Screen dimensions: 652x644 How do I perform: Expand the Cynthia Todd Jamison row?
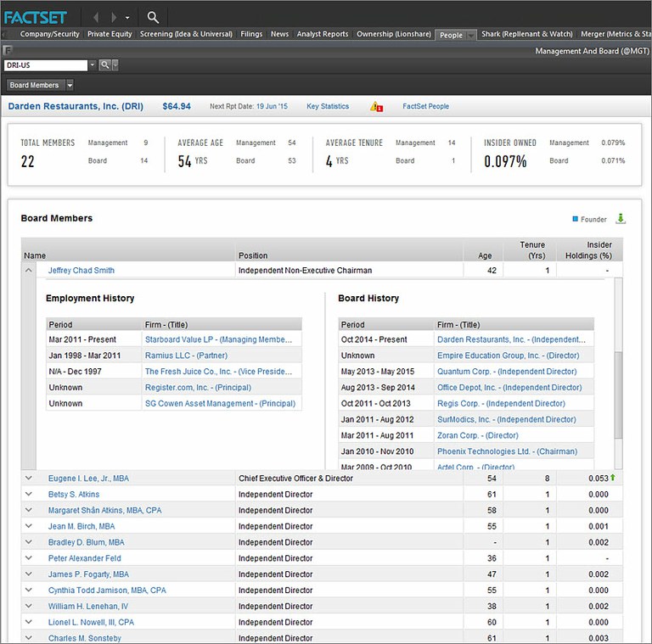[28, 590]
